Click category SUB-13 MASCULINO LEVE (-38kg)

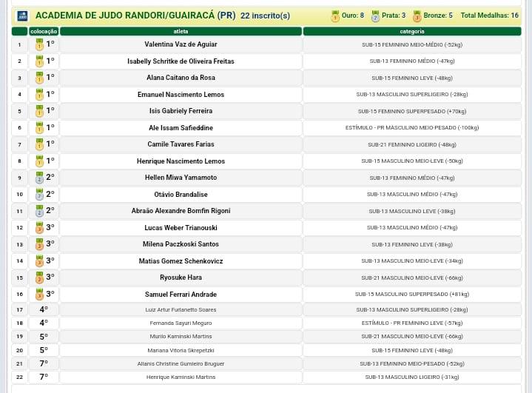tap(412, 211)
